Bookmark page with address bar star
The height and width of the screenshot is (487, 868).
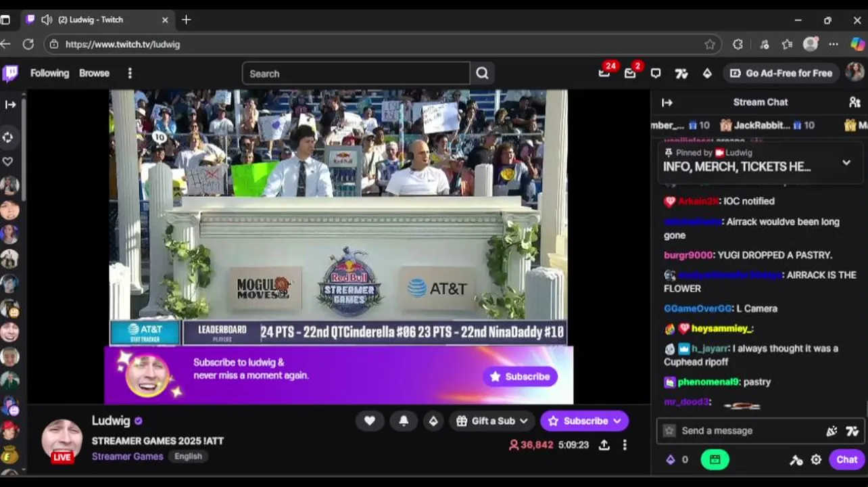coord(710,44)
